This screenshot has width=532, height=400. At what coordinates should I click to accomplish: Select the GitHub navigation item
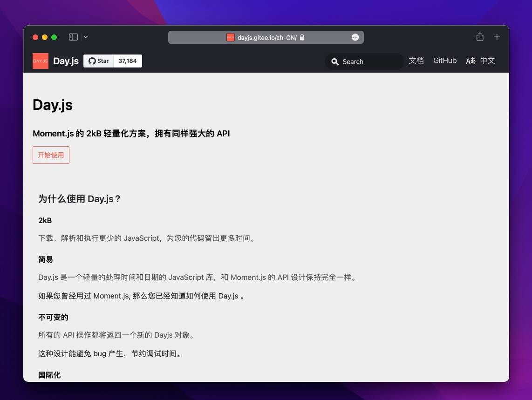click(444, 61)
